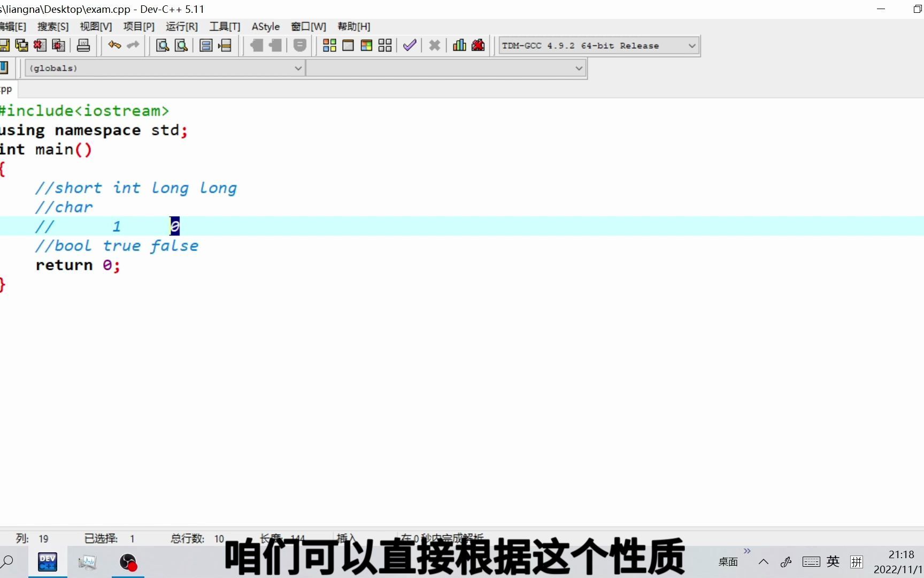Click the Unindent toolbar icon
Screen dimensions: 924x578
(275, 45)
